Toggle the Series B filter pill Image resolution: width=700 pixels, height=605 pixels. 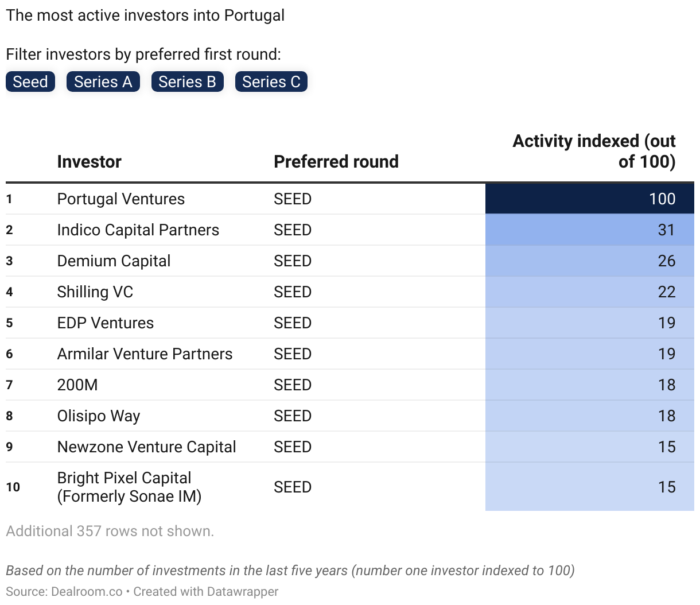(x=187, y=82)
